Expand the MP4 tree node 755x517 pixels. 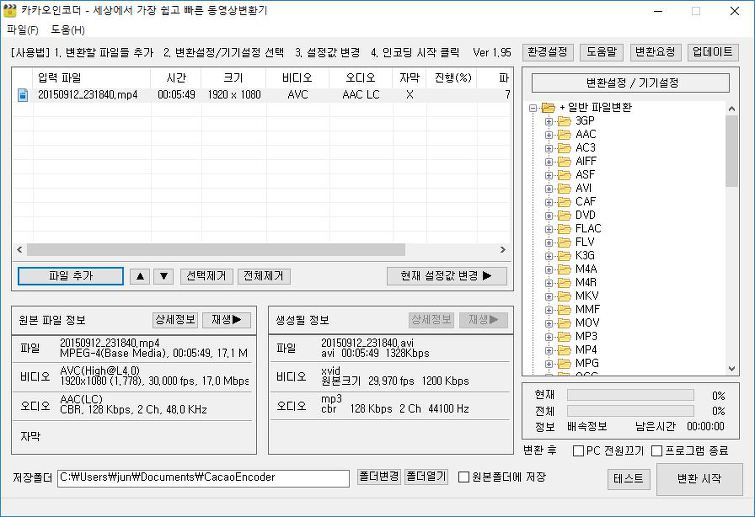[x=549, y=350]
